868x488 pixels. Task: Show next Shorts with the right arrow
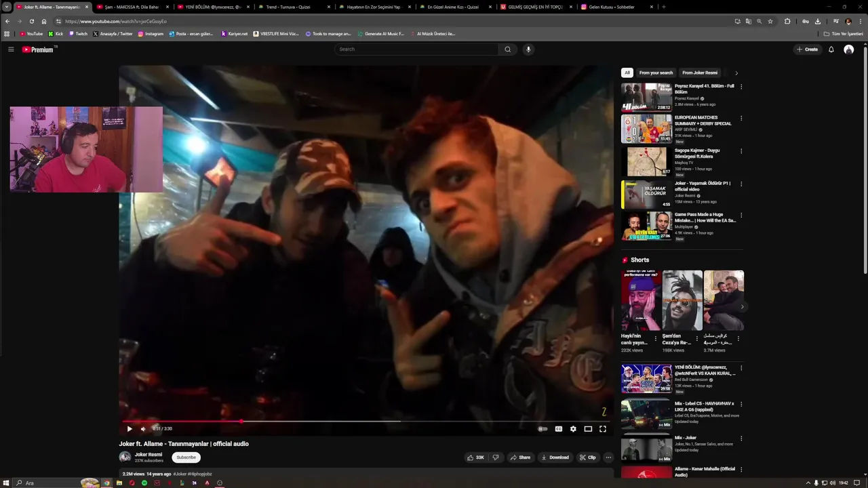coord(742,307)
